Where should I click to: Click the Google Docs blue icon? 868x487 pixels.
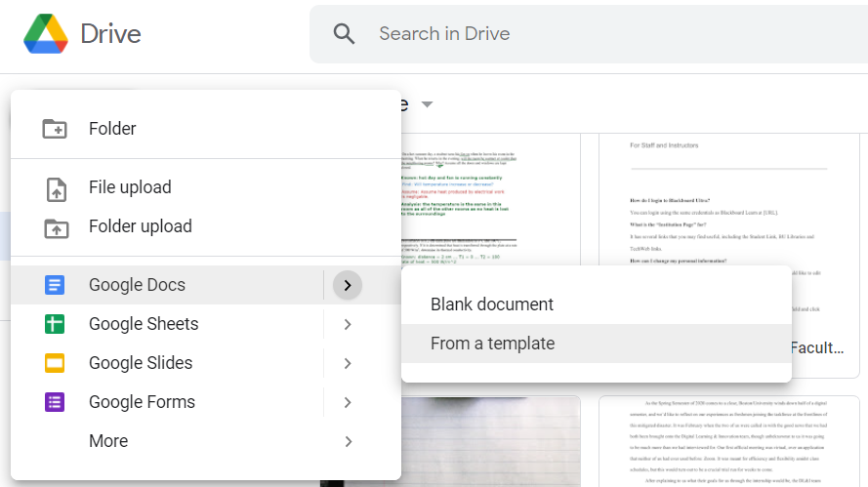click(55, 285)
